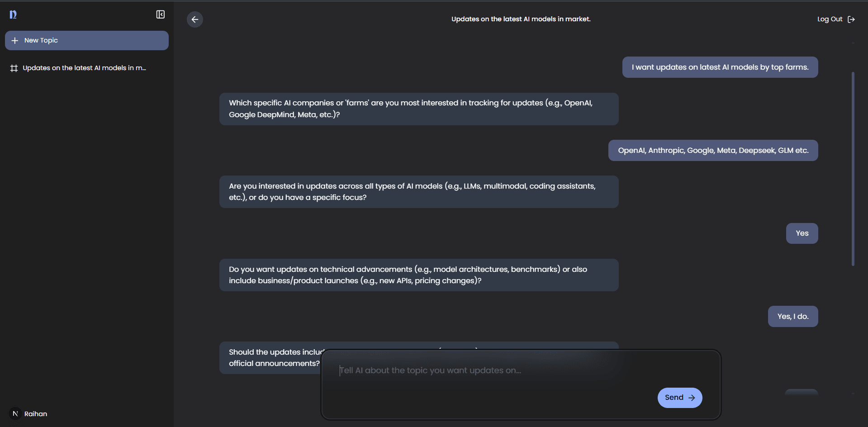The height and width of the screenshot is (427, 868).
Task: Click the 'Are you interested in updates' message
Action: [418, 192]
